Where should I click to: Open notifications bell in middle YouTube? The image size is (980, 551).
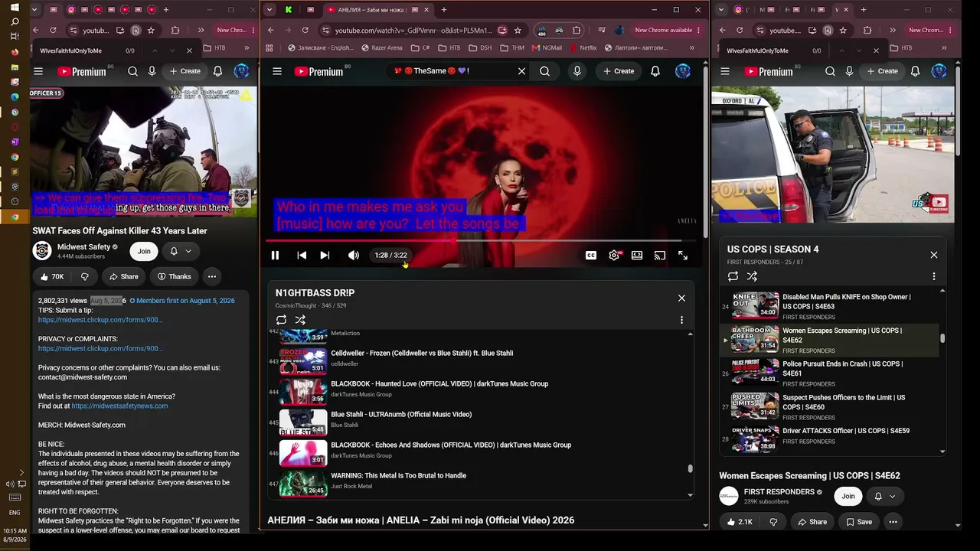point(655,71)
